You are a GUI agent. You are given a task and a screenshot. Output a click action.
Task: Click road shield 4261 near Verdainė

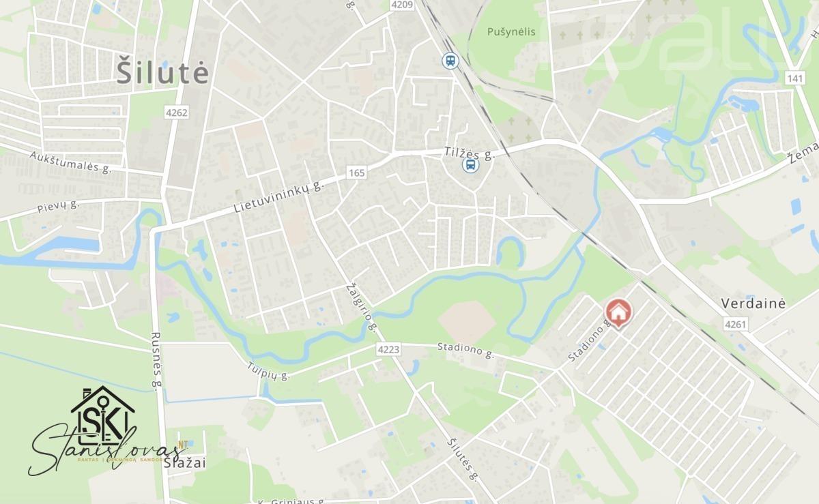point(736,325)
